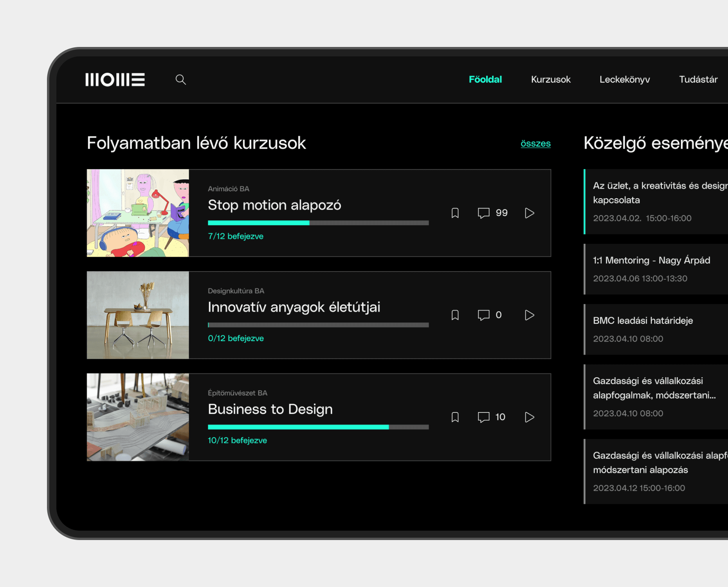This screenshot has height=587, width=728.
Task: Play Innovatív anyagok életútjai course
Action: 529,315
